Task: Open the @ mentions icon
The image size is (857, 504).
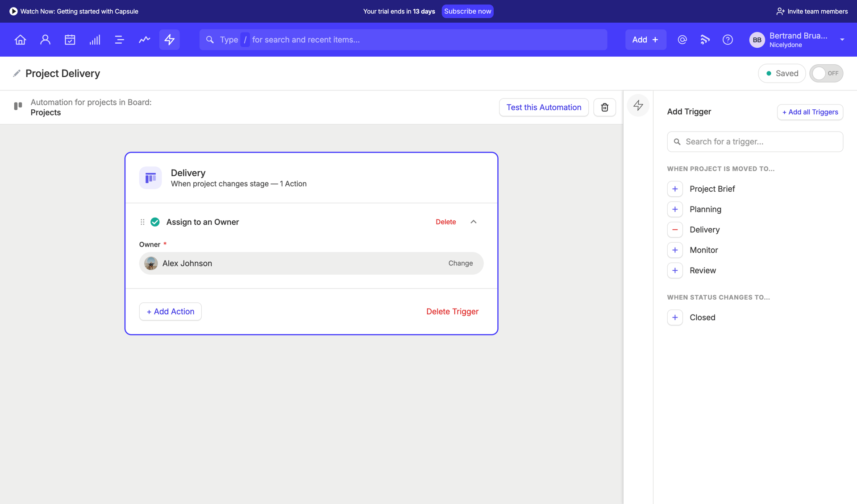Action: click(x=682, y=40)
